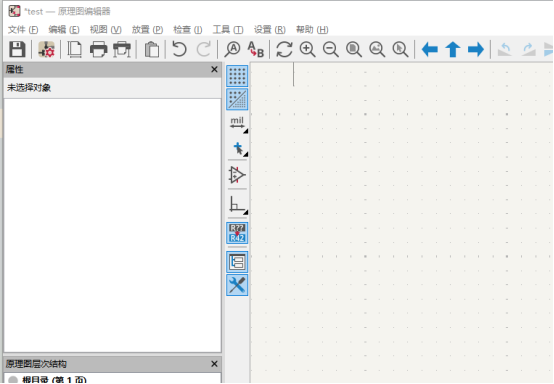Image resolution: width=554 pixels, height=384 pixels.
Task: Open the 检查 (I) menu
Action: [x=188, y=30]
